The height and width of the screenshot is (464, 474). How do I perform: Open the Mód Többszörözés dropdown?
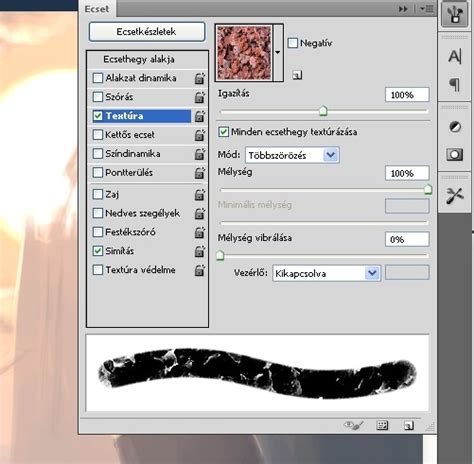pos(292,155)
